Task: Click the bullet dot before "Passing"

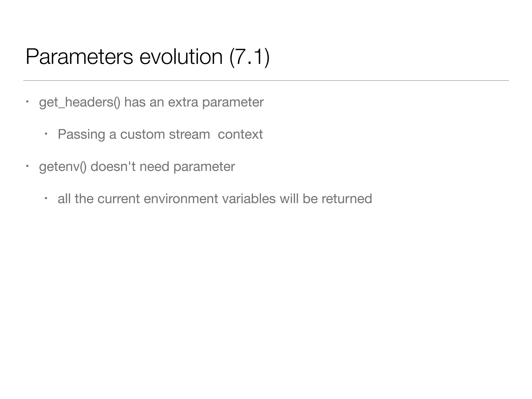Action: click(x=45, y=134)
